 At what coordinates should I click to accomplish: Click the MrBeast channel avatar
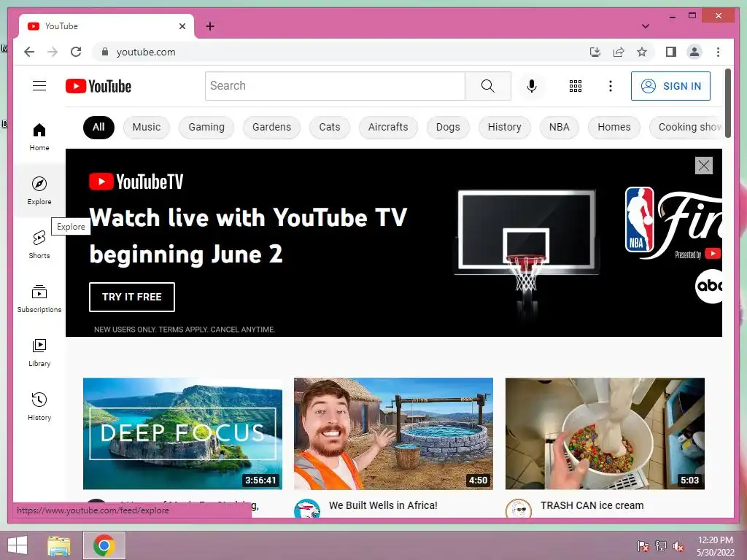click(307, 508)
